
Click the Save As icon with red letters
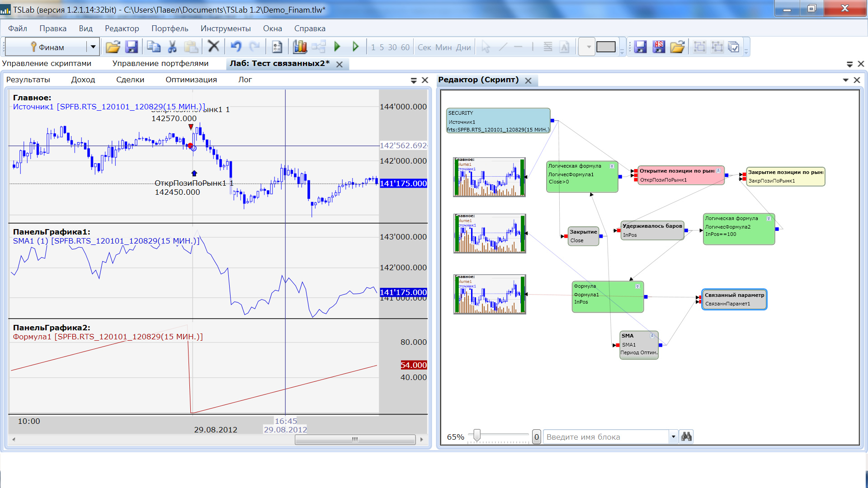point(659,47)
